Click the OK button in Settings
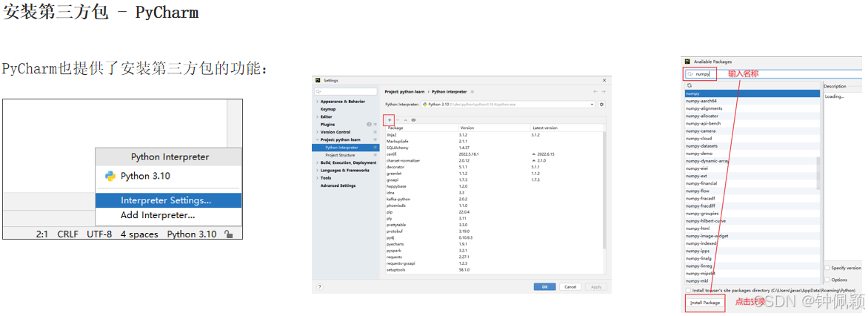 click(x=544, y=286)
